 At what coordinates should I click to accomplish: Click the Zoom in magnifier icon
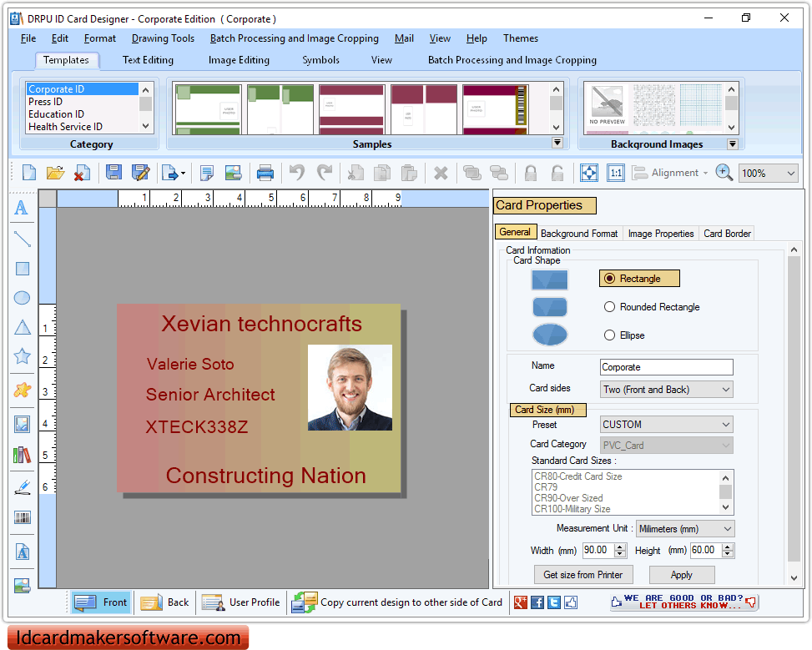[x=724, y=173]
